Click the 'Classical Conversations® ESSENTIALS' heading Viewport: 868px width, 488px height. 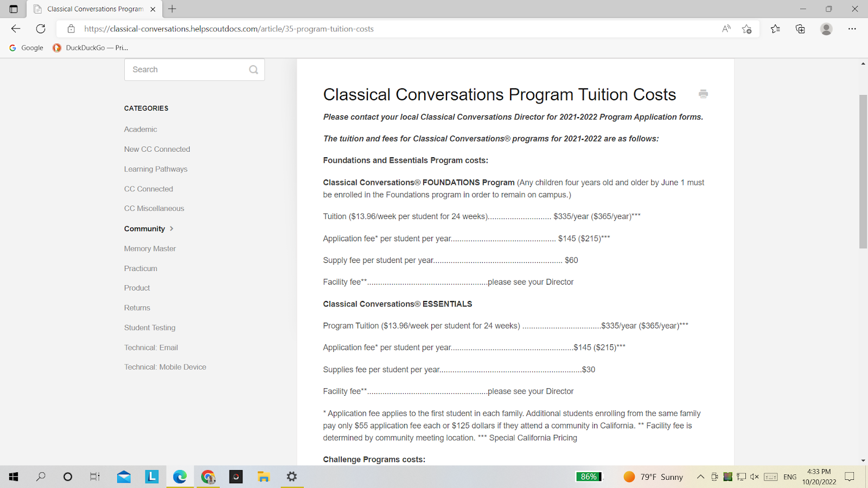pyautogui.click(x=398, y=304)
